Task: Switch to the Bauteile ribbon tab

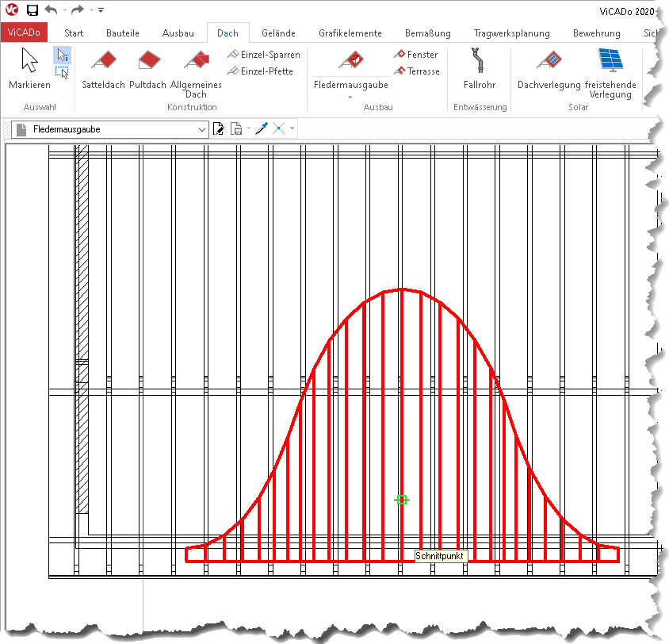Action: (x=123, y=33)
